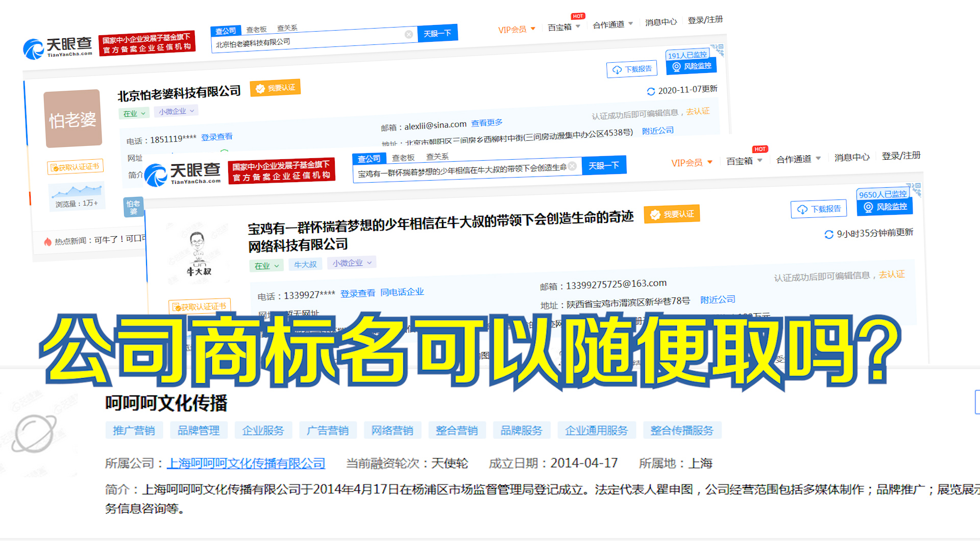The height and width of the screenshot is (551, 980).
Task: Click the 怕老婆 company logo thumbnail
Action: pyautogui.click(x=72, y=118)
